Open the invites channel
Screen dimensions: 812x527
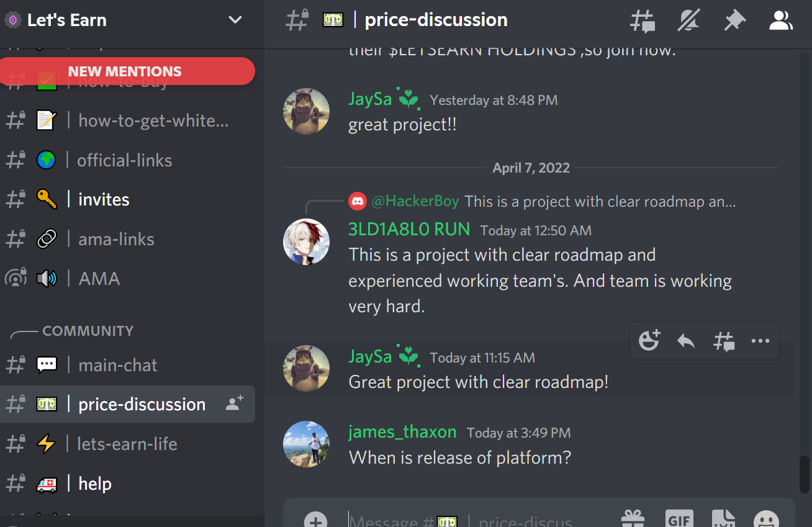coord(127,199)
